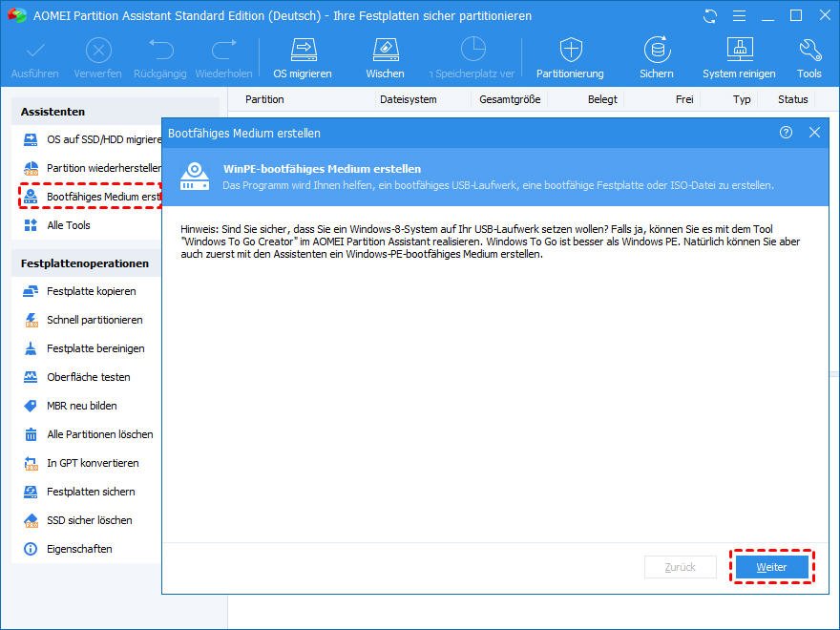Screen dimensions: 840x630
Task: Click the Partition column header
Action: pyautogui.click(x=264, y=99)
